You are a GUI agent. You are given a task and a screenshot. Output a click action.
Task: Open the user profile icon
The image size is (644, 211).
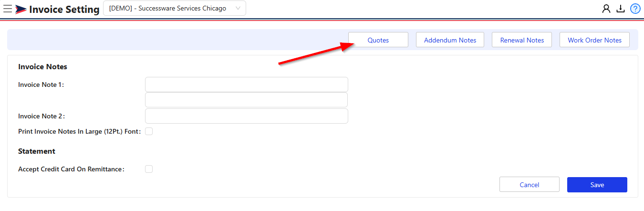[606, 9]
